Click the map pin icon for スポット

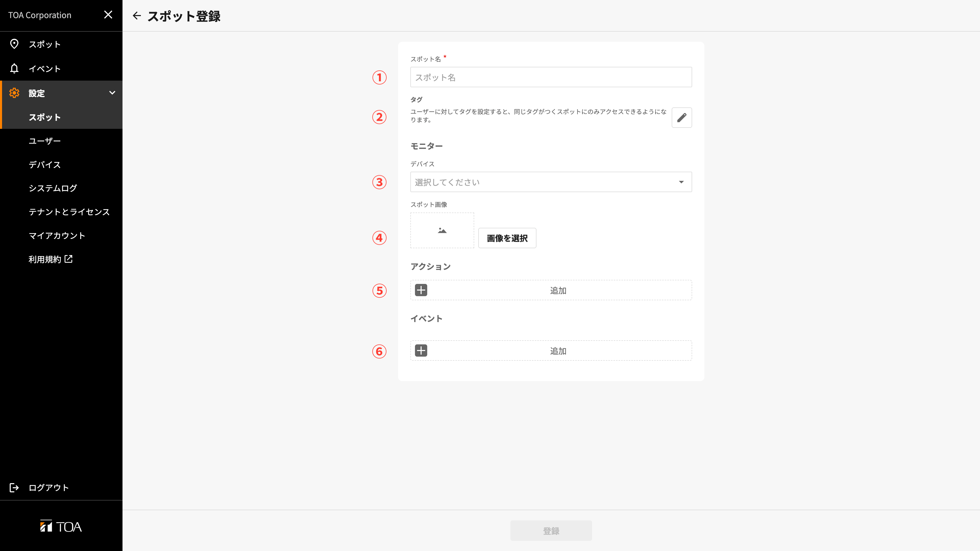click(14, 44)
